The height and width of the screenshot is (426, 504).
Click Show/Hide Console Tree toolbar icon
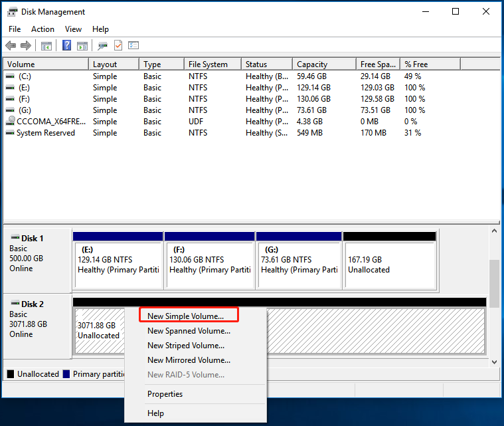(x=46, y=46)
